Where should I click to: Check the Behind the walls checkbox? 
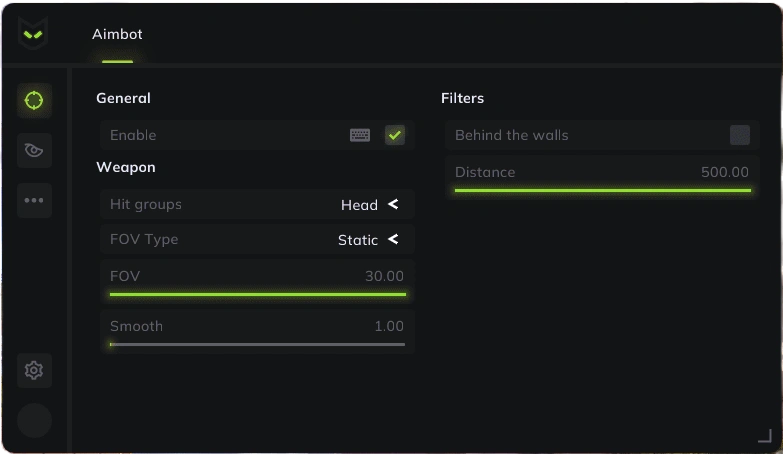pyautogui.click(x=740, y=135)
